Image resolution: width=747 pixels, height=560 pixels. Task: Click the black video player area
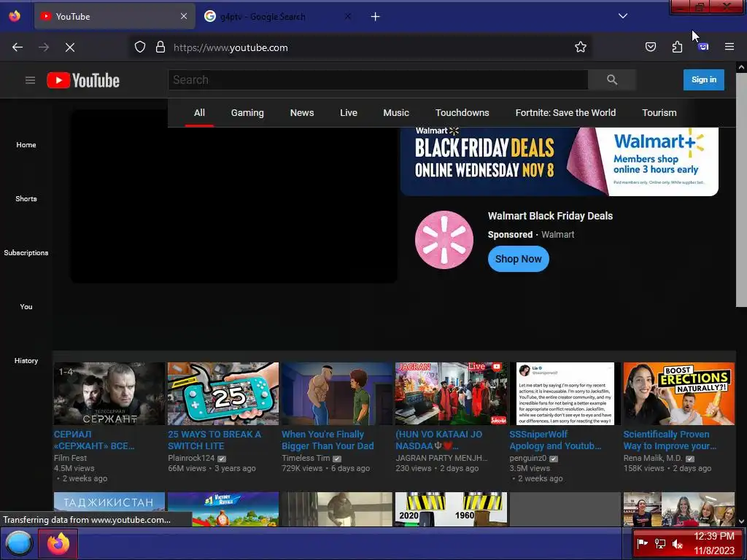(x=233, y=196)
